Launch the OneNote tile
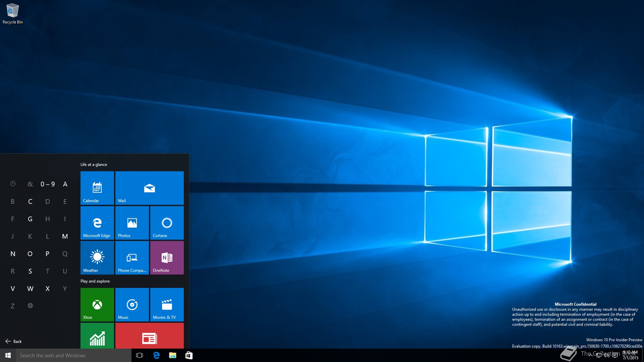 (167, 258)
